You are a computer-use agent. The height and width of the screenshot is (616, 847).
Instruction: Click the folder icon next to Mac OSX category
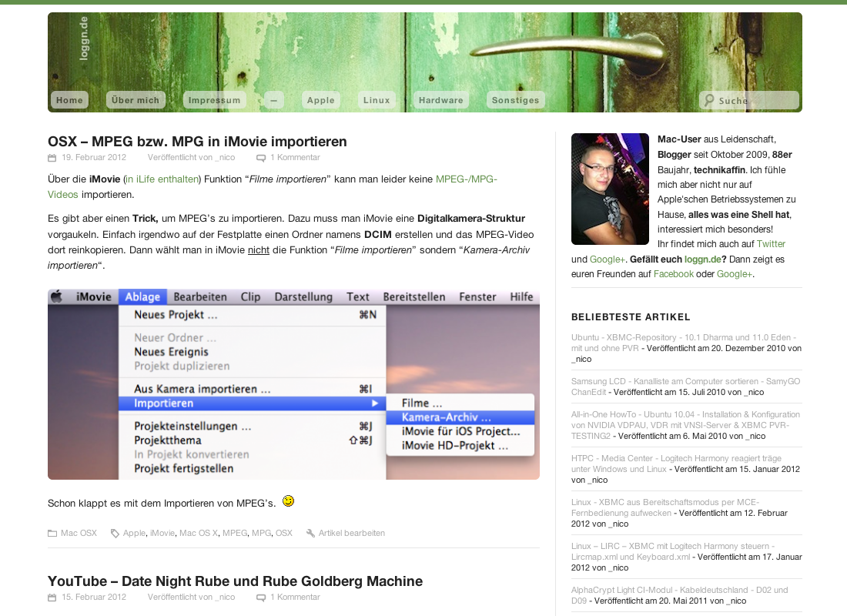coord(52,534)
